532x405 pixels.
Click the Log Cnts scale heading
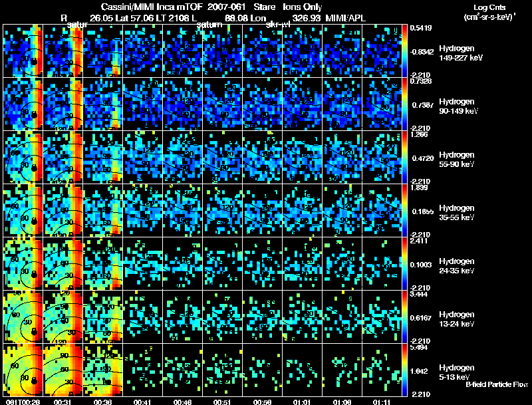tap(489, 7)
